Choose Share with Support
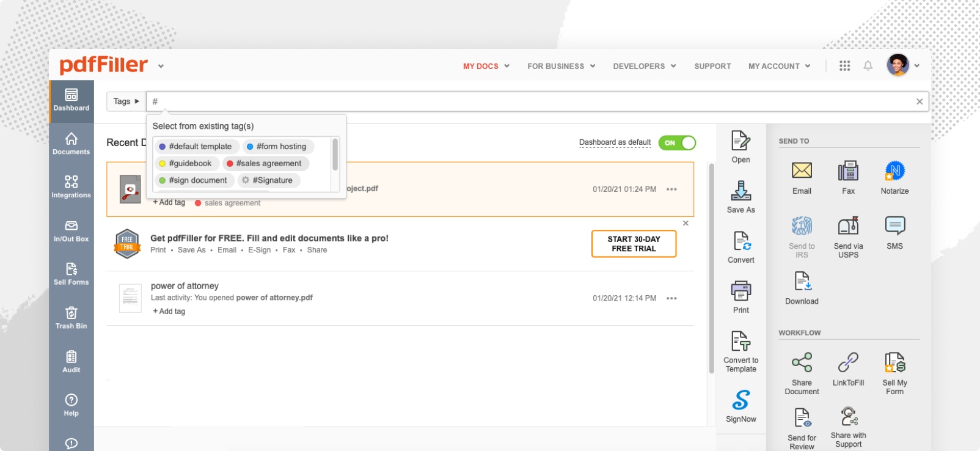The width and height of the screenshot is (980, 451). coord(848,428)
